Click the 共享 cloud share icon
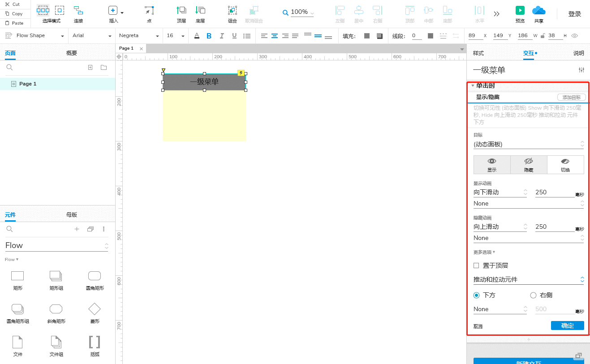The height and width of the screenshot is (364, 590). [x=538, y=10]
